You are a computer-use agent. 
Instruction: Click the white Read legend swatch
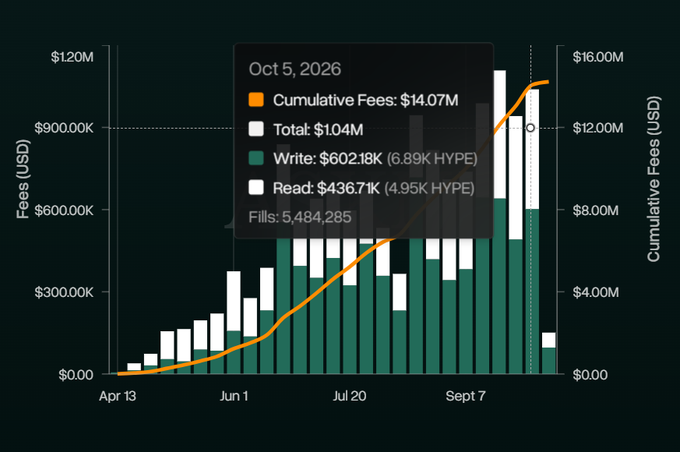click(256, 187)
